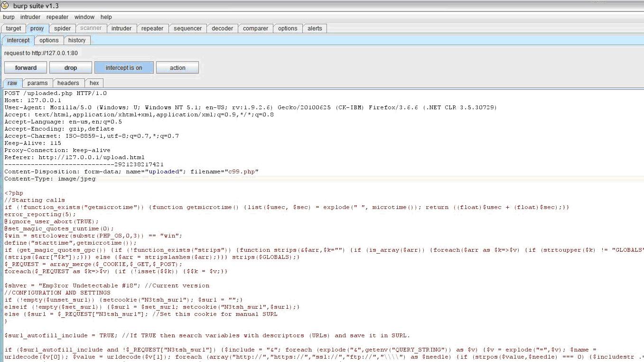
Task: Open the alerts tab
Action: pos(315,29)
